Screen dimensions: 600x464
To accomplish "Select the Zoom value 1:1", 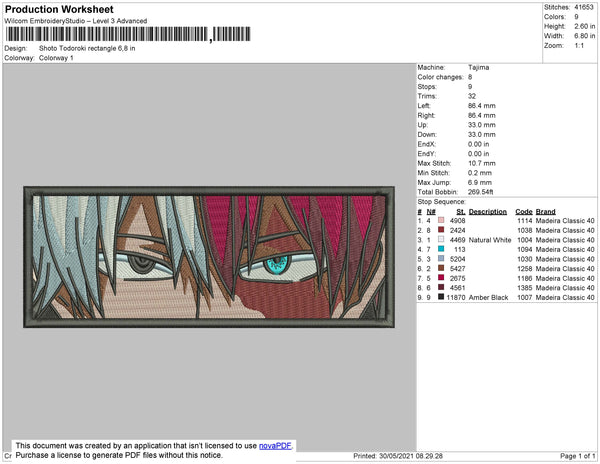I will [579, 46].
